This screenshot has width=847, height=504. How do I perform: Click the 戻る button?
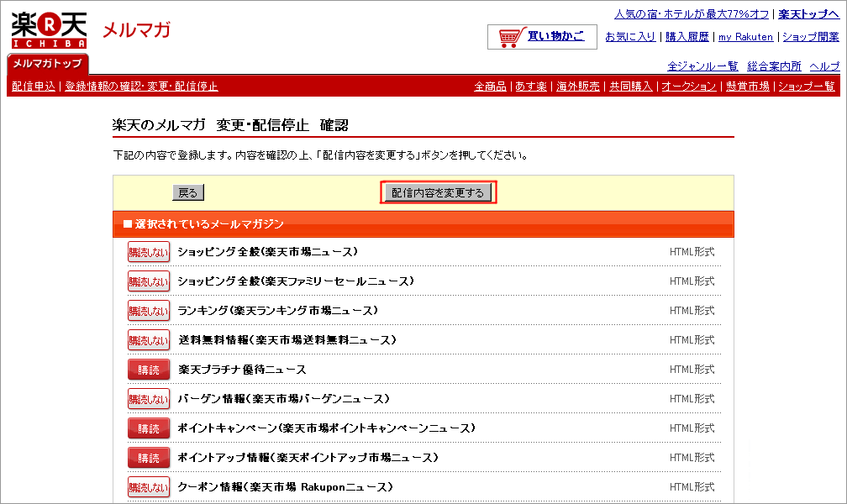(188, 193)
